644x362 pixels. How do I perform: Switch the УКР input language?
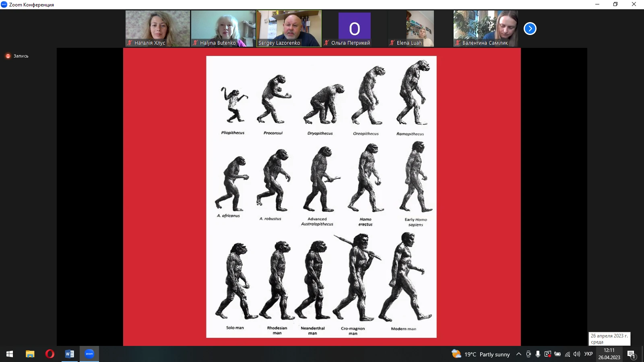pos(588,354)
